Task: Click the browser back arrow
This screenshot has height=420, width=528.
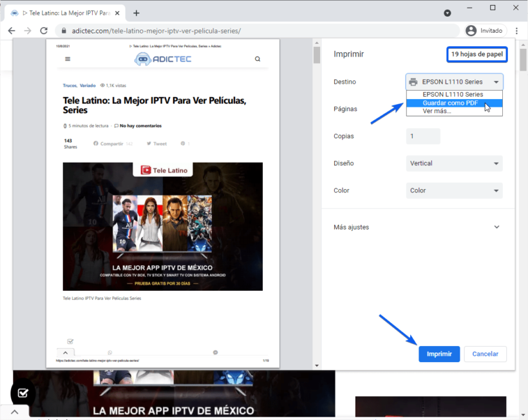Action: click(11, 31)
